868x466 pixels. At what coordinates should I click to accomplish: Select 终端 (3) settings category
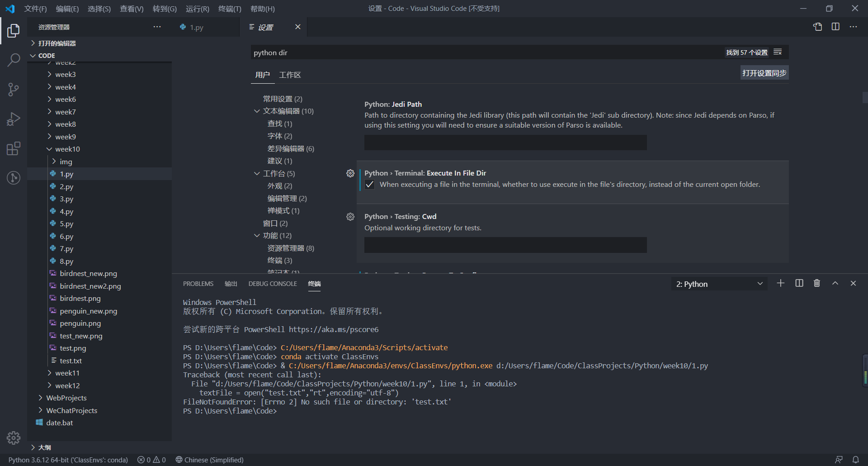(280, 261)
